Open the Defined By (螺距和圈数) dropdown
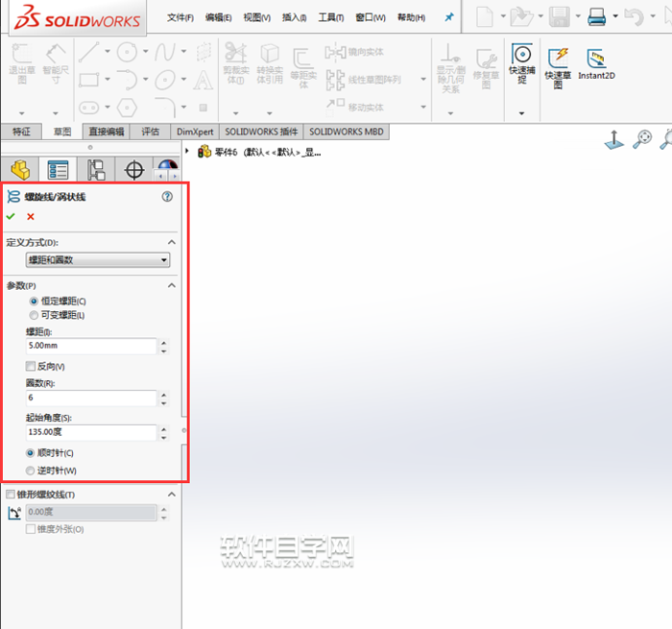Image resolution: width=672 pixels, height=629 pixels. (98, 260)
